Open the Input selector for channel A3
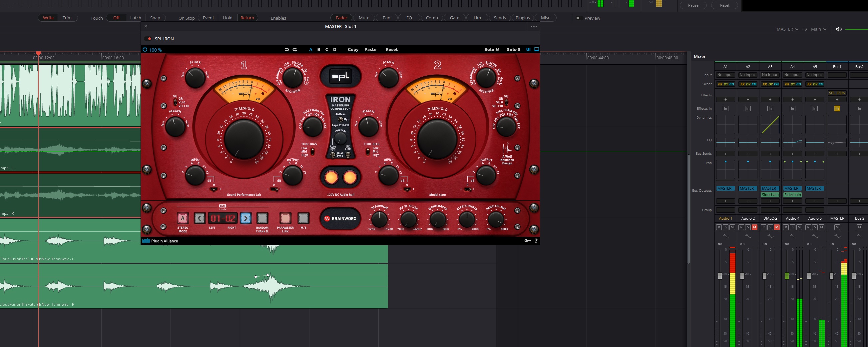868x347 pixels. click(x=770, y=75)
